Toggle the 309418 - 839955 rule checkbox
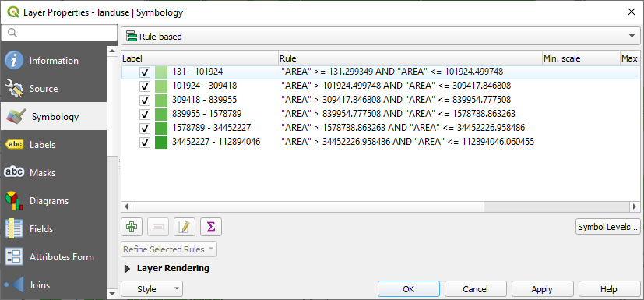Screen dimensions: 644x300 click(145, 101)
